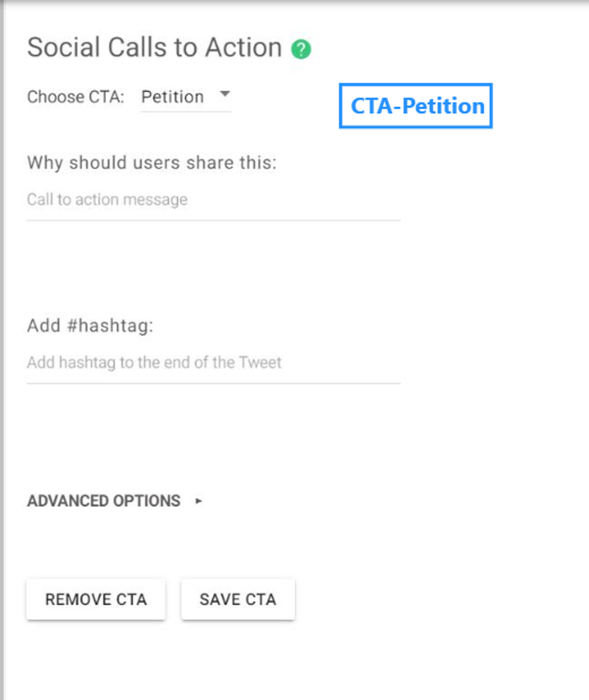Expand the ADVANCED OPTIONS section
This screenshot has width=589, height=700.
[x=103, y=501]
